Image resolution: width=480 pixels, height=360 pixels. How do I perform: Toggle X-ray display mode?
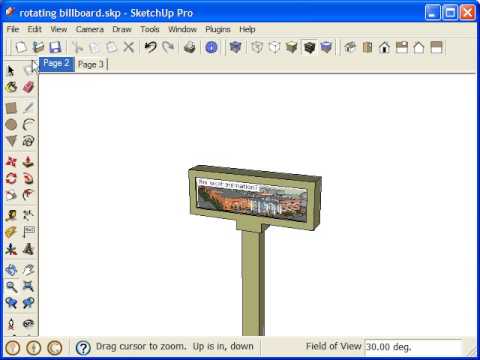(x=235, y=47)
